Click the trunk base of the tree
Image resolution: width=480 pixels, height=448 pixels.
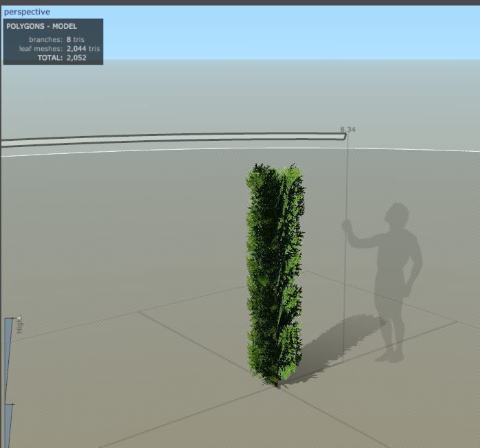click(277, 383)
